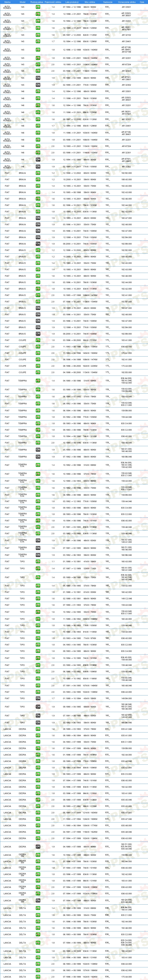Click diesel ON icon for Bravo 182 B9.000
The image size is (148, 980).
[38, 334]
